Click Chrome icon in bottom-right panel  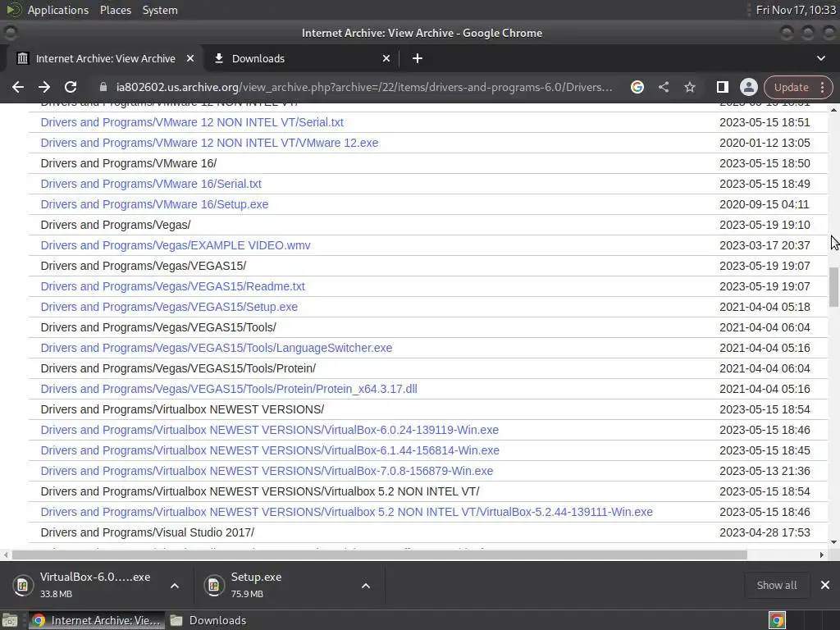click(777, 620)
